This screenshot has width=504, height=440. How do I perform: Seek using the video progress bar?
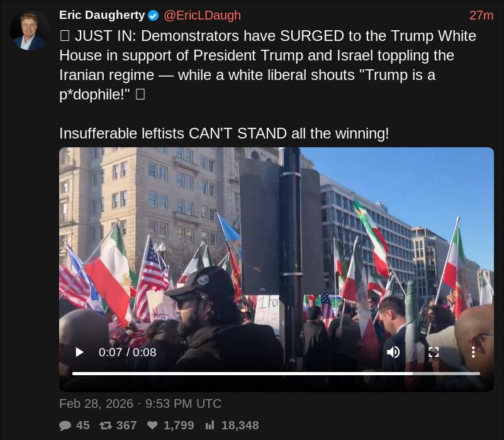[x=276, y=373]
